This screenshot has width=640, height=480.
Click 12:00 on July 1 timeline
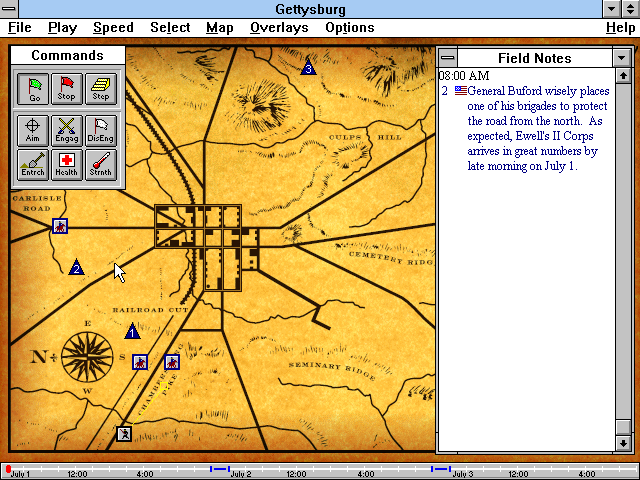pos(77,474)
